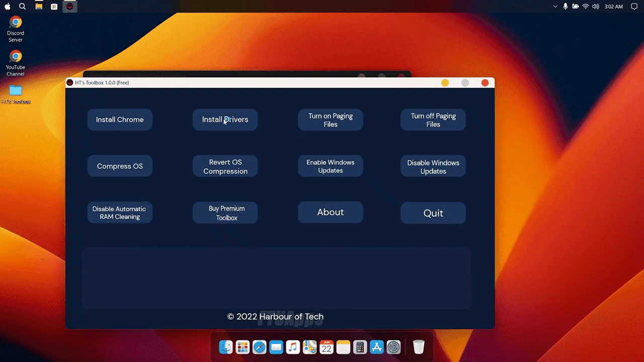The height and width of the screenshot is (362, 644).
Task: Expand the hidden tray icons chevron
Action: tap(555, 7)
